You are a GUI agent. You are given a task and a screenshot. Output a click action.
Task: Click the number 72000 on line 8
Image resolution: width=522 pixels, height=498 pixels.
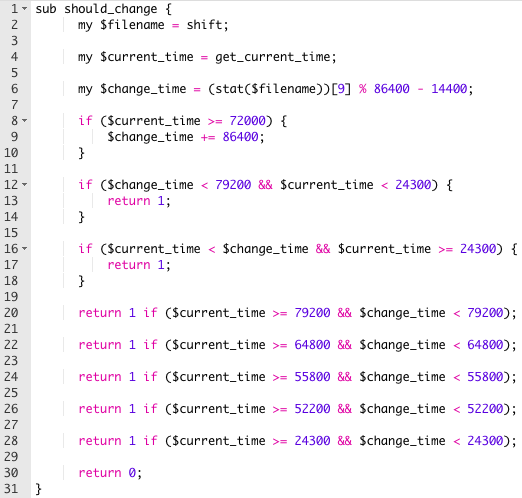248,121
